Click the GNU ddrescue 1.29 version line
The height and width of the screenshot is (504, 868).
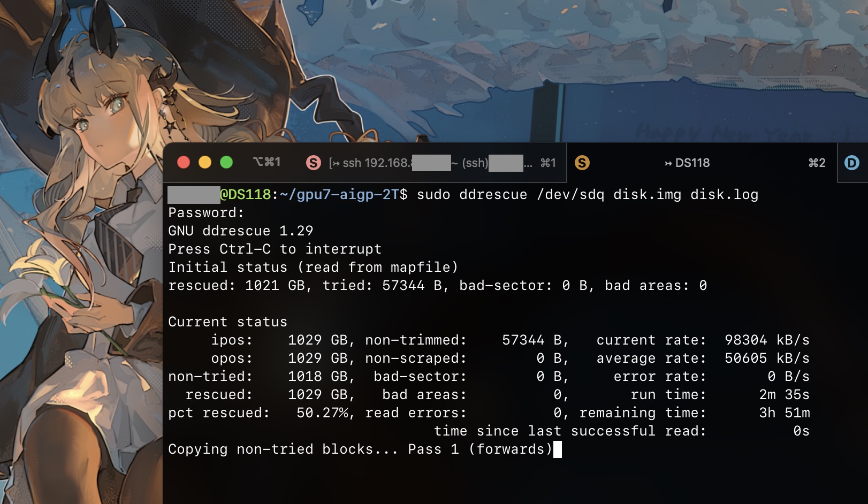tap(240, 231)
